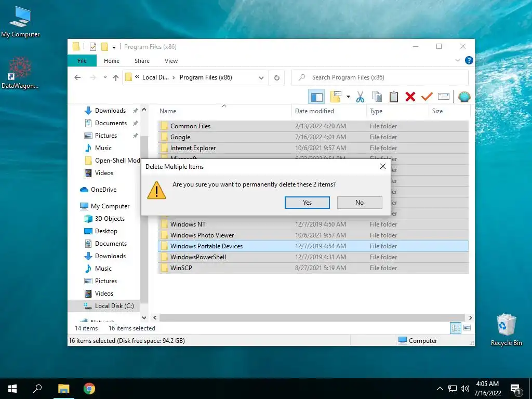
Task: Switch to the Share ribbon tab
Action: [x=142, y=61]
